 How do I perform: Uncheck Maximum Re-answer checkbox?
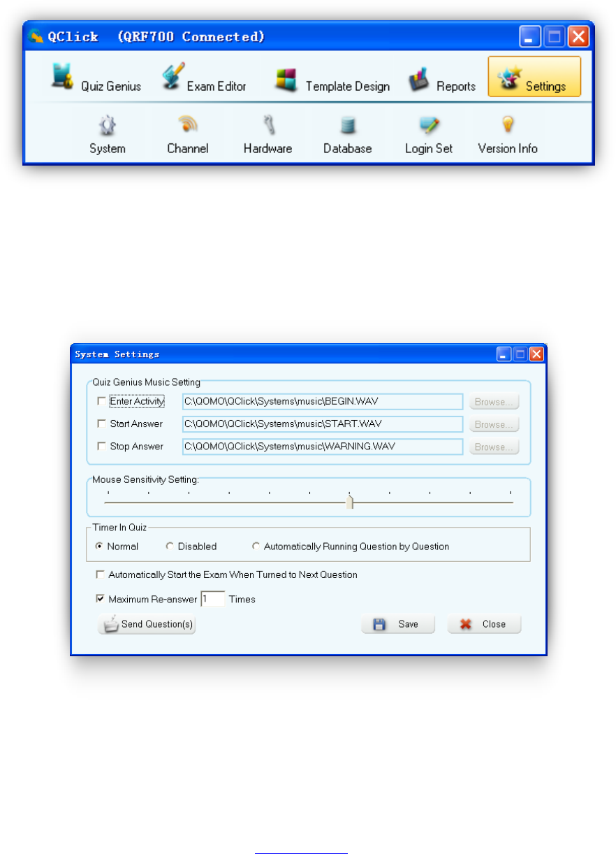(x=101, y=599)
